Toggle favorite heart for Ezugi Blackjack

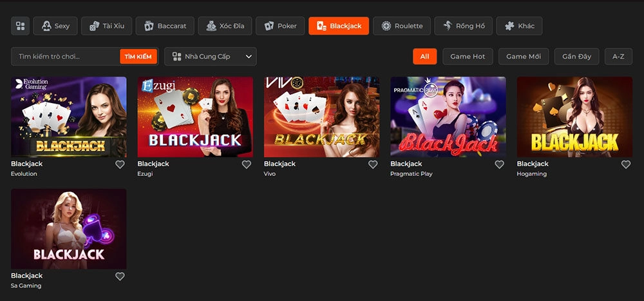[x=246, y=164]
